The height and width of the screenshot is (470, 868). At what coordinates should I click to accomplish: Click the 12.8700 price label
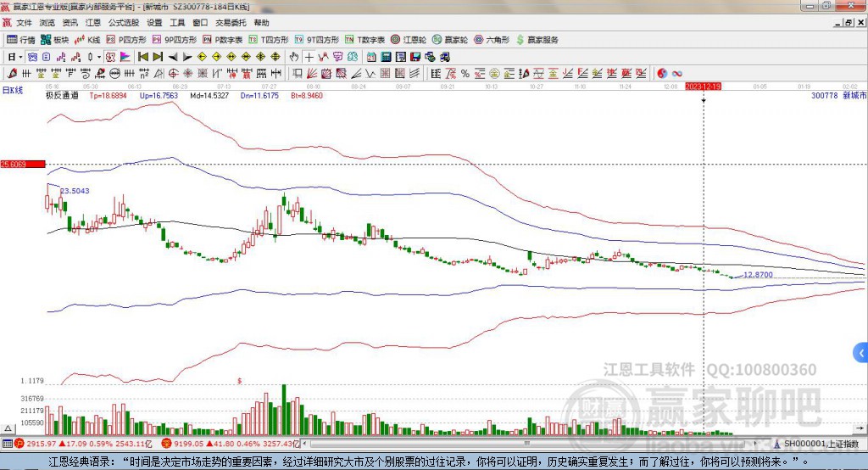tap(758, 275)
